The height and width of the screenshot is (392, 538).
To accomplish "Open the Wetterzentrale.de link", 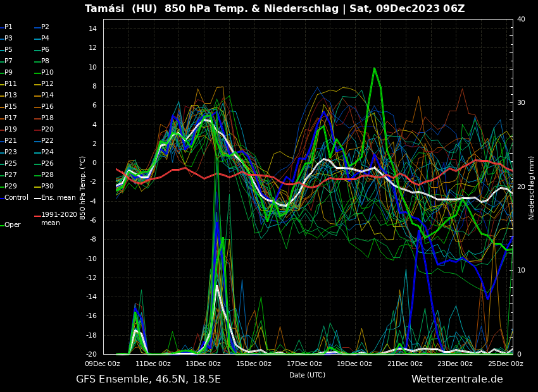I will tap(457, 379).
